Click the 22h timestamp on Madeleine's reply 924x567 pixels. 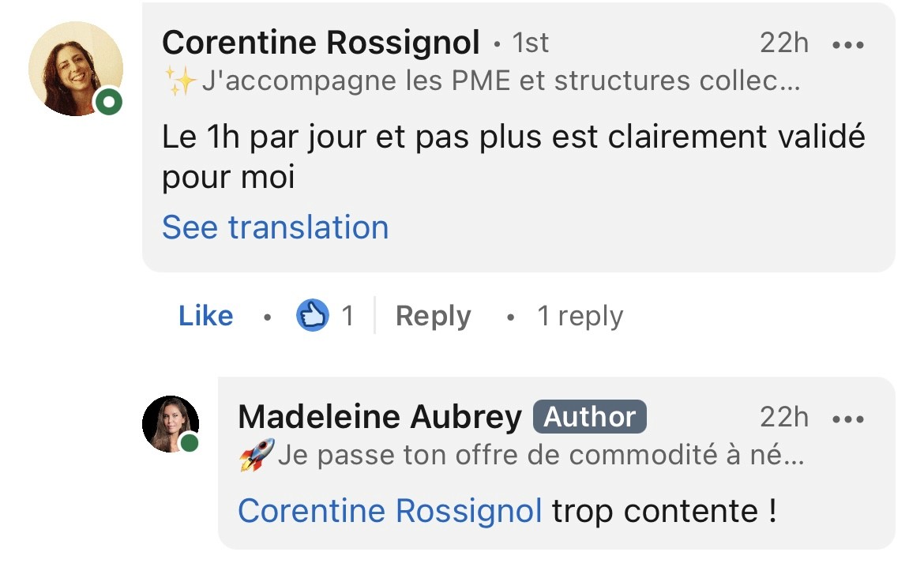tap(783, 417)
